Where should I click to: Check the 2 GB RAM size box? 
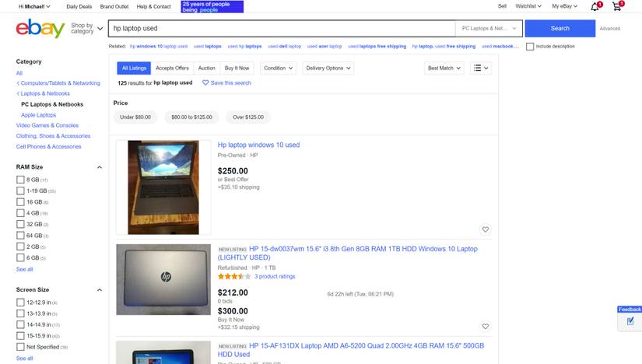pos(20,247)
